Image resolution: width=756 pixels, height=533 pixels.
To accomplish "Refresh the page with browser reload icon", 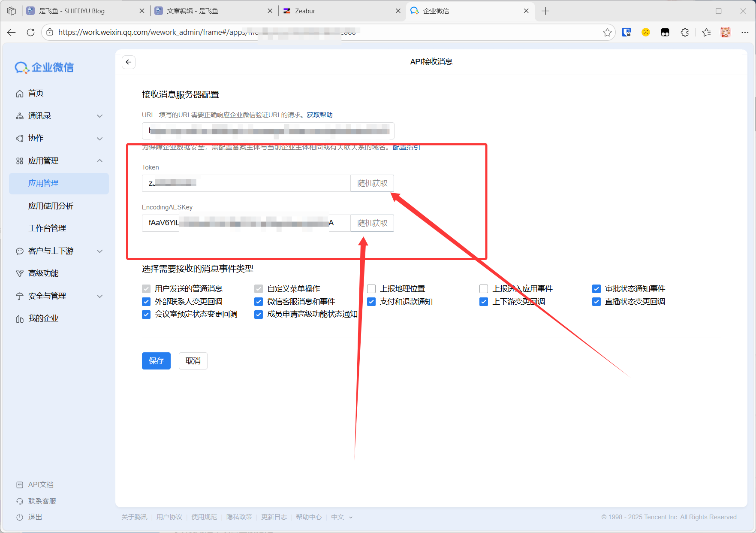I will [x=30, y=32].
